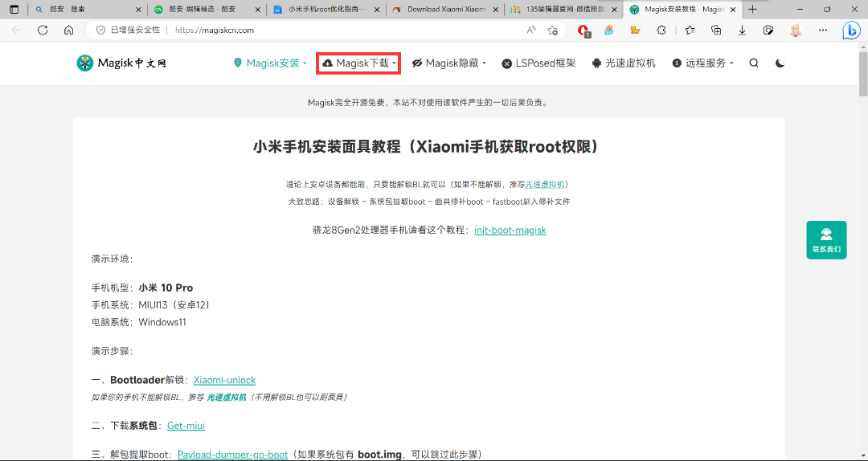View site security shield info
868x461 pixels.
pyautogui.click(x=100, y=31)
